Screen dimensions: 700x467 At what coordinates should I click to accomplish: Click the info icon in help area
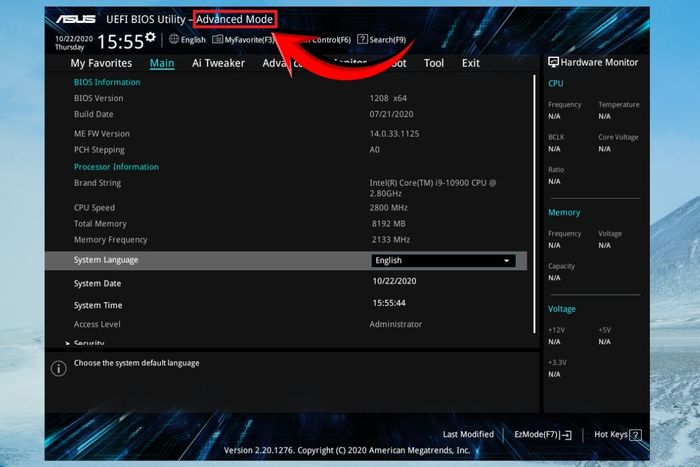pos(59,368)
